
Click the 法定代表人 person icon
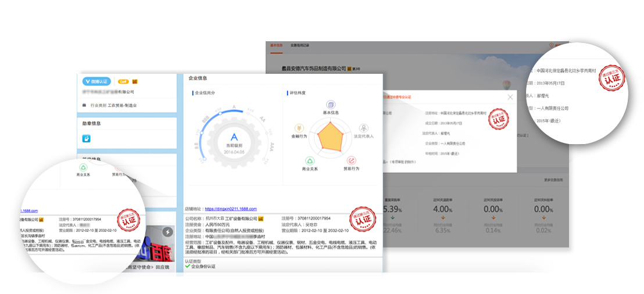[x=363, y=128]
